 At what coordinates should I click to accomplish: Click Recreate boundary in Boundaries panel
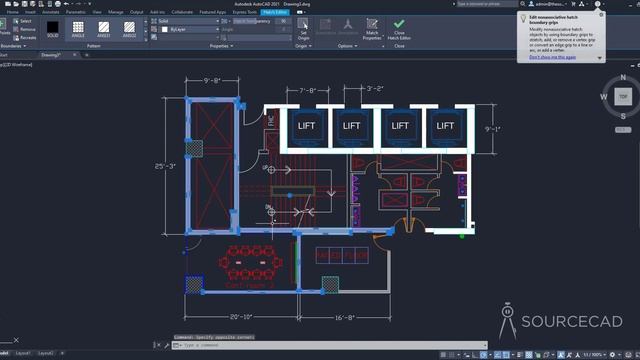click(x=24, y=38)
